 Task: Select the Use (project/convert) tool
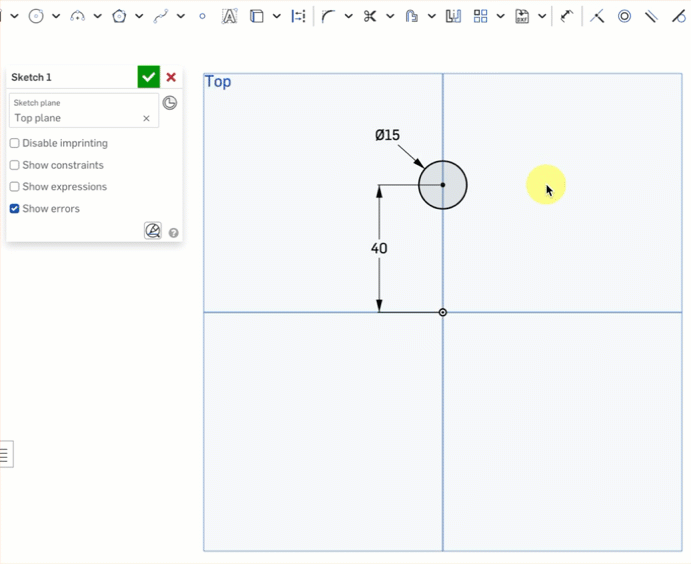(x=256, y=16)
